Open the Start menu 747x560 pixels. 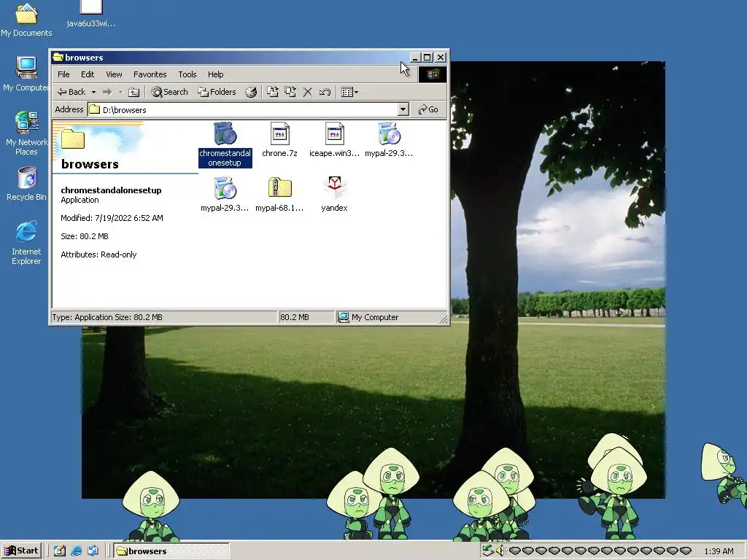pos(21,551)
